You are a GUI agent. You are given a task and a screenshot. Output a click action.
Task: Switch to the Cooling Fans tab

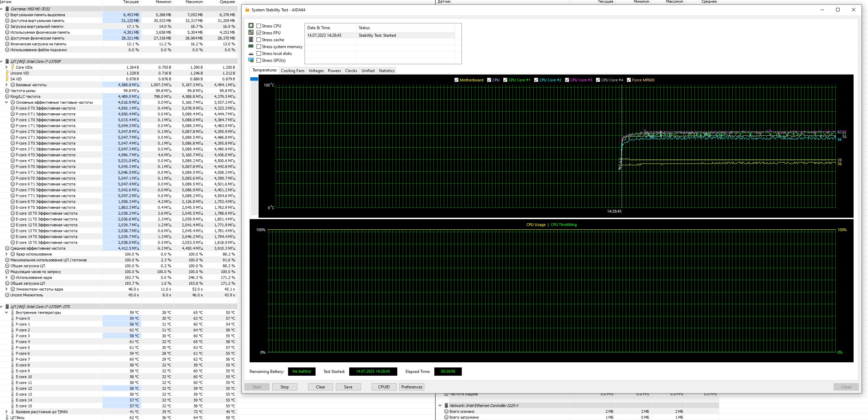point(293,71)
